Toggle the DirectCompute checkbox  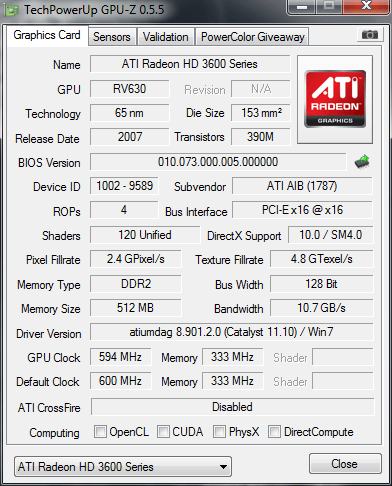pos(274,431)
